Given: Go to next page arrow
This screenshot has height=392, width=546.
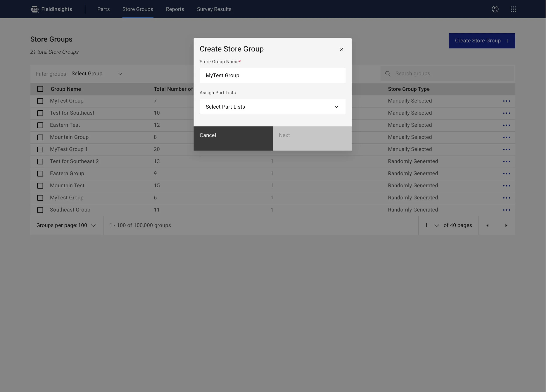Looking at the screenshot, I should coord(506,225).
